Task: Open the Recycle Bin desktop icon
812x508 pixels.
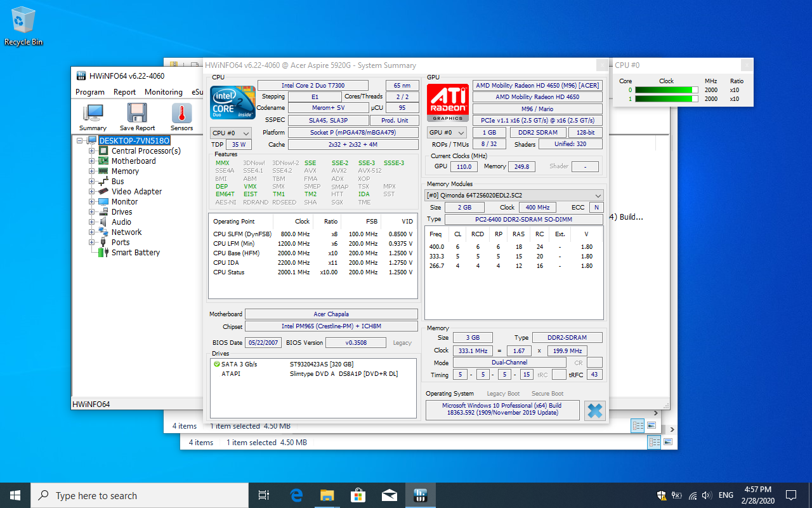Action: (x=23, y=26)
